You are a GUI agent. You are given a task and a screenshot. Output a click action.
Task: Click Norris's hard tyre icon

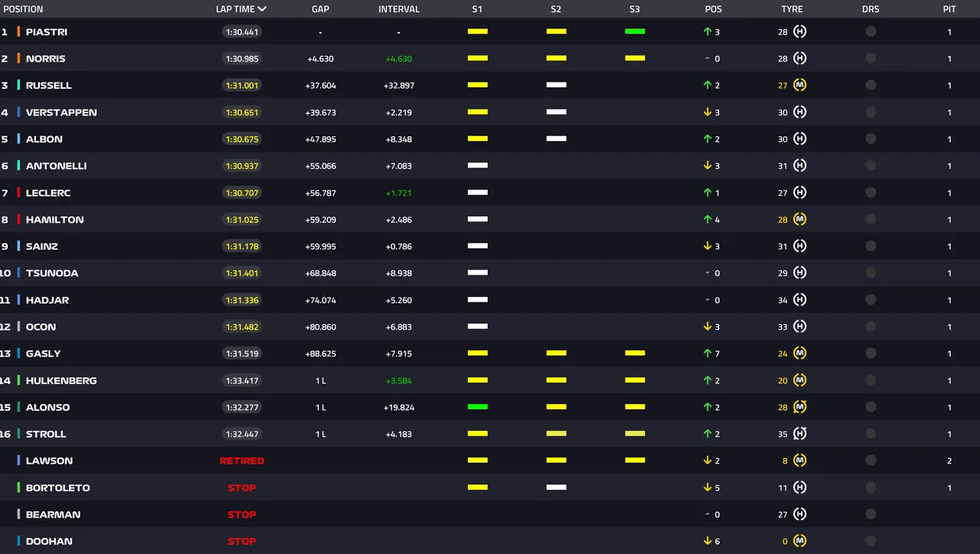(x=800, y=58)
